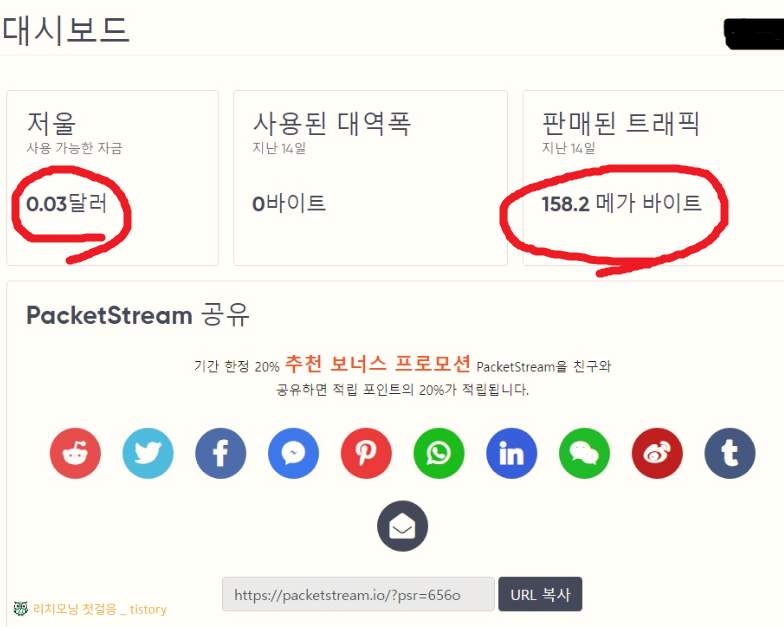The image size is (784, 627).
Task: Click the URL 복사 copy button
Action: click(540, 594)
